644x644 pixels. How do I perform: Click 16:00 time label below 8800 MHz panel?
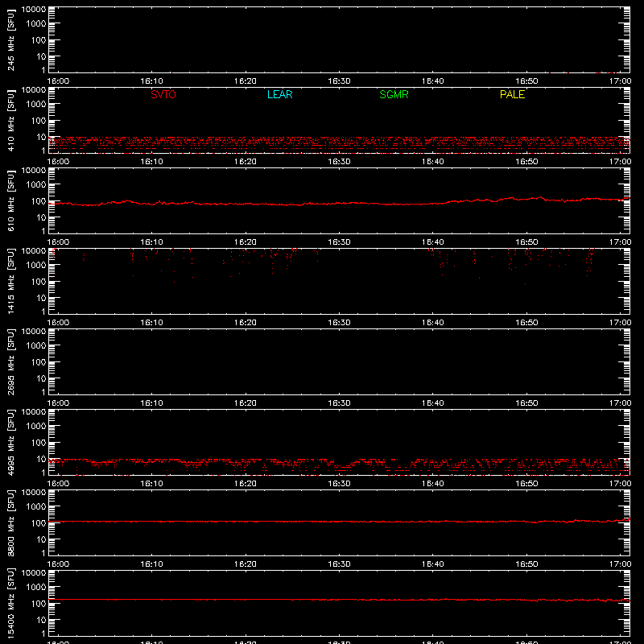coord(58,564)
